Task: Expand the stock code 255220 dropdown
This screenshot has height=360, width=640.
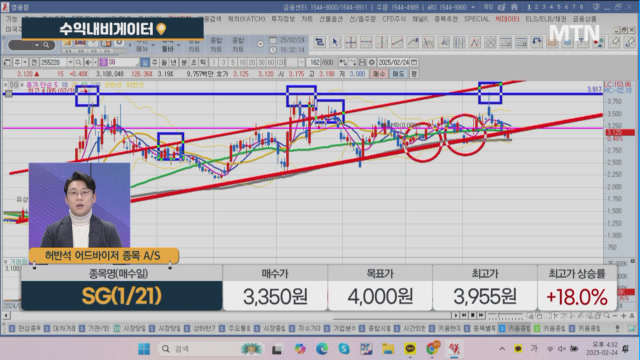Action: 70,62
